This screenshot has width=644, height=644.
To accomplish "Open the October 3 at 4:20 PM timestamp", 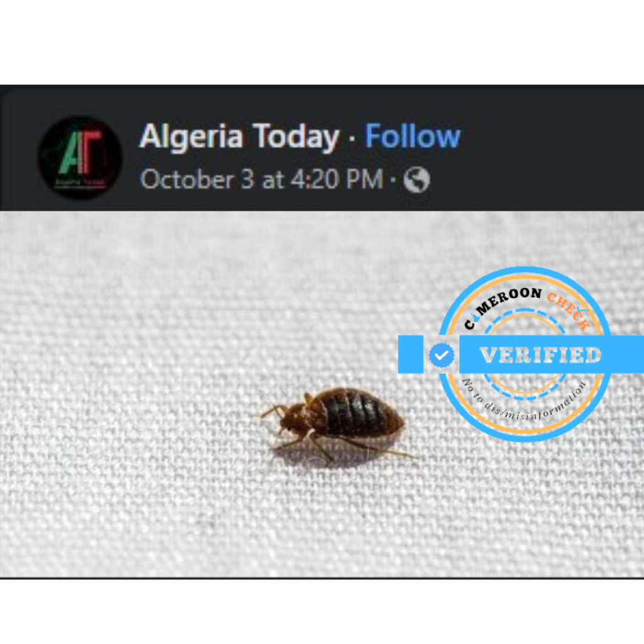I will 261,179.
